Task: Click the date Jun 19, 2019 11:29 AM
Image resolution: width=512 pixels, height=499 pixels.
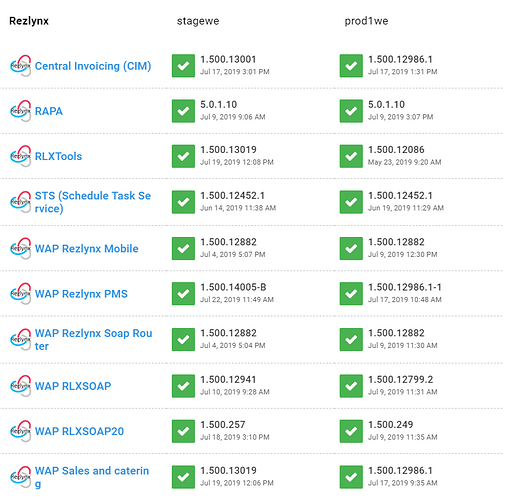Action: tap(406, 208)
